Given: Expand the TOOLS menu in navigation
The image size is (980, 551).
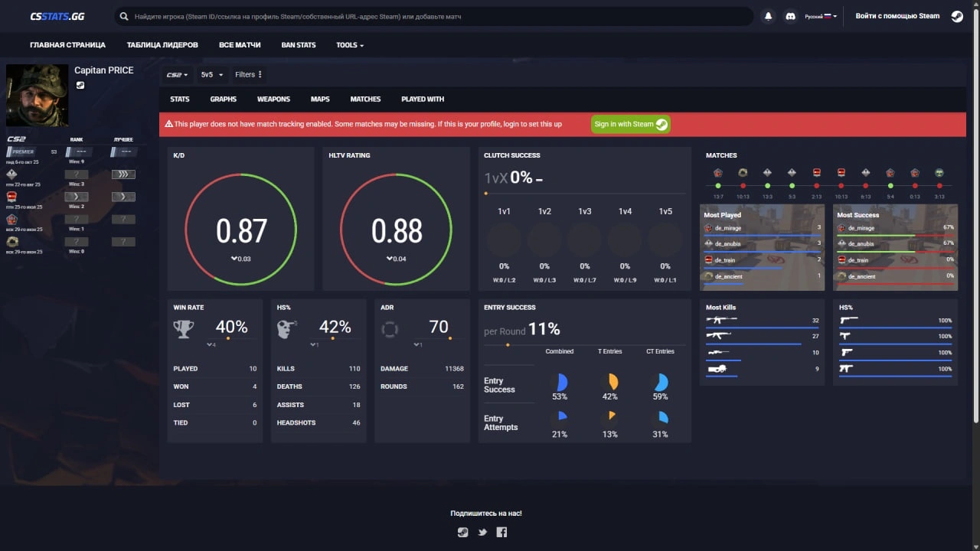Looking at the screenshot, I should coord(350,45).
